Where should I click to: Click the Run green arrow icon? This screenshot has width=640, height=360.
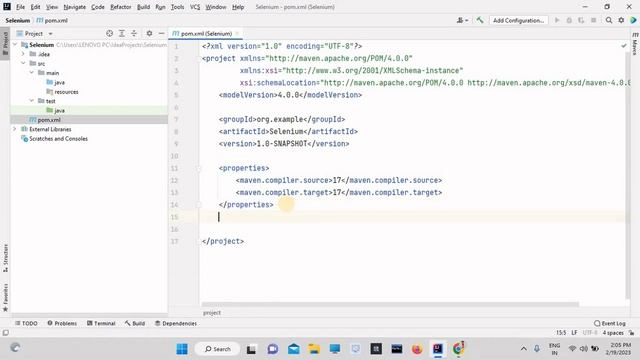(x=557, y=20)
